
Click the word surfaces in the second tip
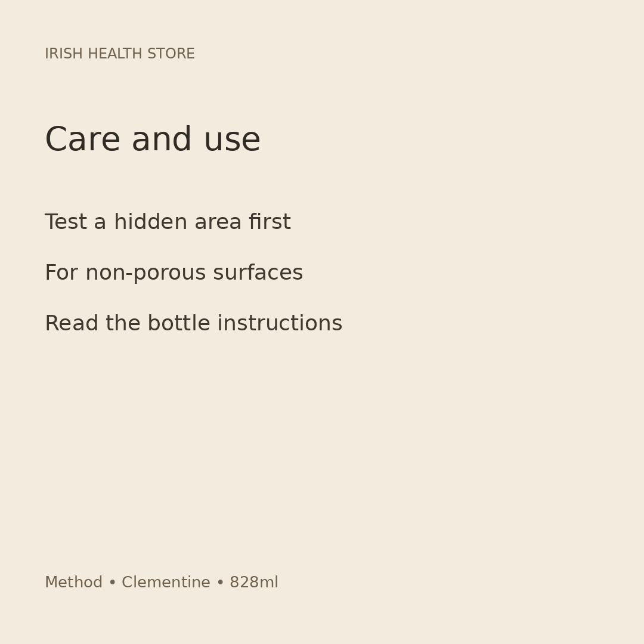[258, 273]
